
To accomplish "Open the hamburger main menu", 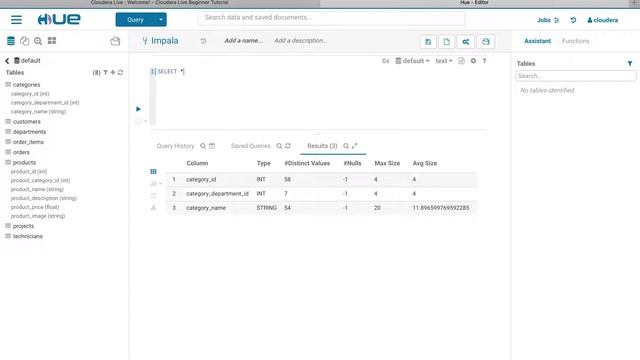I will pos(16,20).
